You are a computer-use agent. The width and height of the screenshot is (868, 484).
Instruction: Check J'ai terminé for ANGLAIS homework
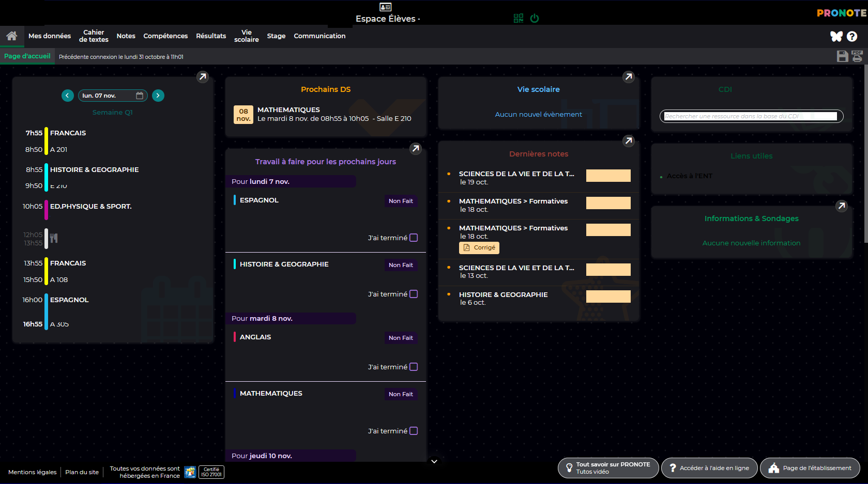pos(414,367)
